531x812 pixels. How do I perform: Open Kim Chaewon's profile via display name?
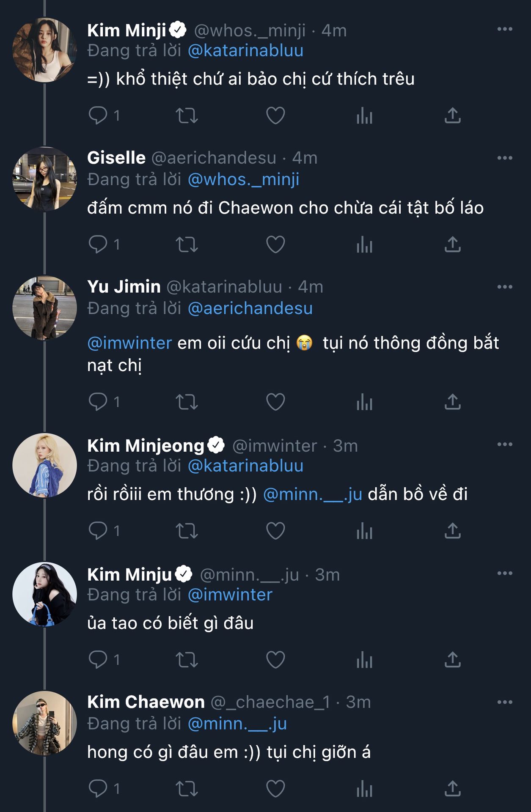[x=146, y=702]
